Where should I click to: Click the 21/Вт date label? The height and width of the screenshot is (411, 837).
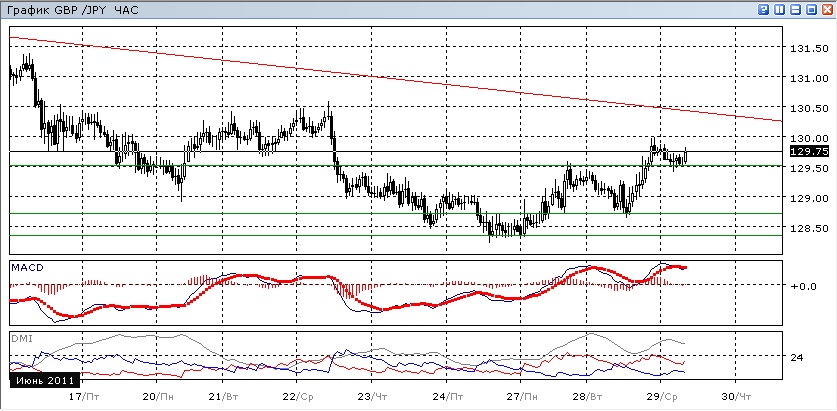(224, 397)
